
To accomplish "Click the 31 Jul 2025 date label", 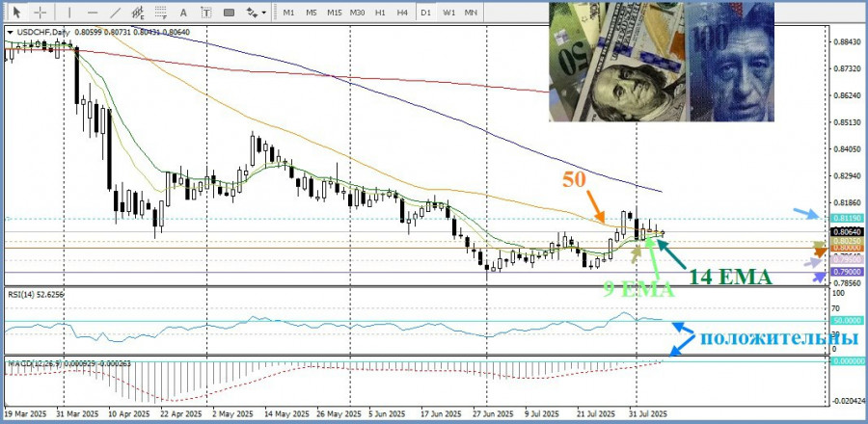I will [648, 413].
